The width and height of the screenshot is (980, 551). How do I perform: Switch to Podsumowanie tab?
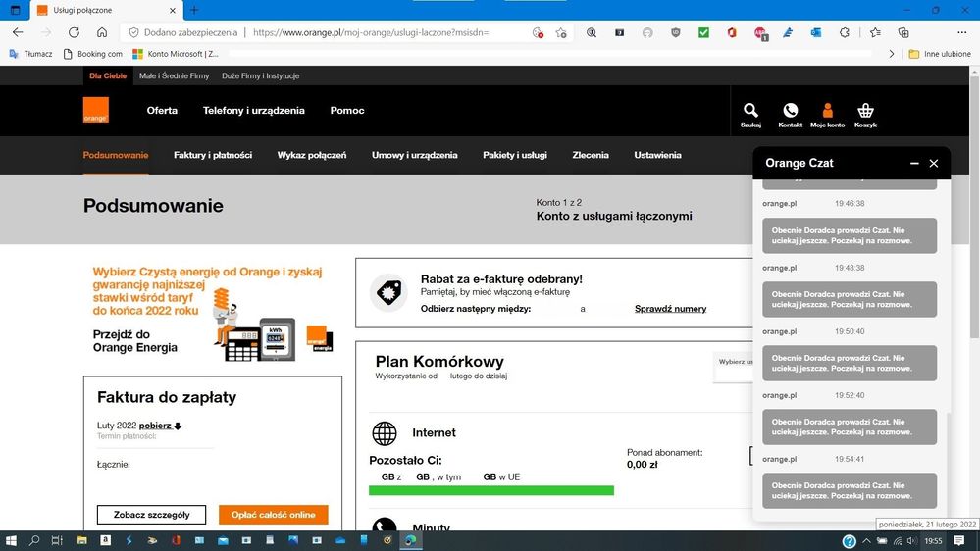click(x=116, y=155)
